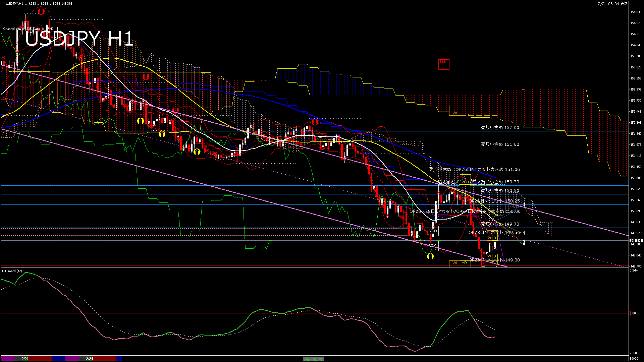The image size is (644, 362).
Task: Select the white YDC marker box
Action: (433, 246)
